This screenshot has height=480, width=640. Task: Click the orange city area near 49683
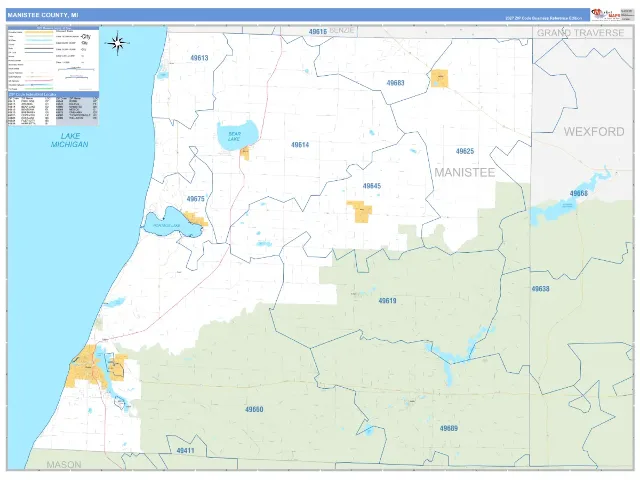tap(439, 78)
